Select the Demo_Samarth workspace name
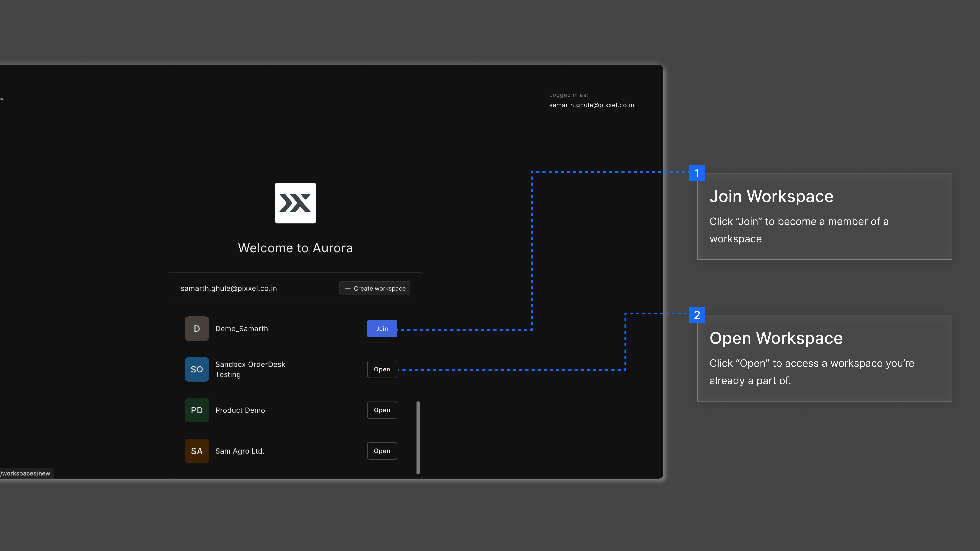Viewport: 980px width, 551px height. coord(242,329)
